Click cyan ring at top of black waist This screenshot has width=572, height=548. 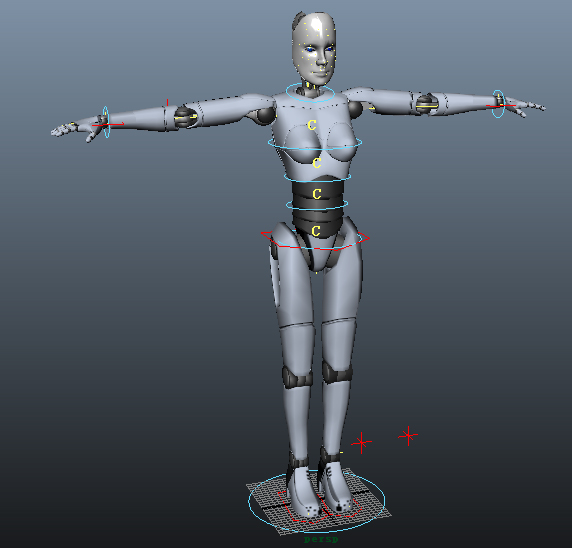(317, 178)
